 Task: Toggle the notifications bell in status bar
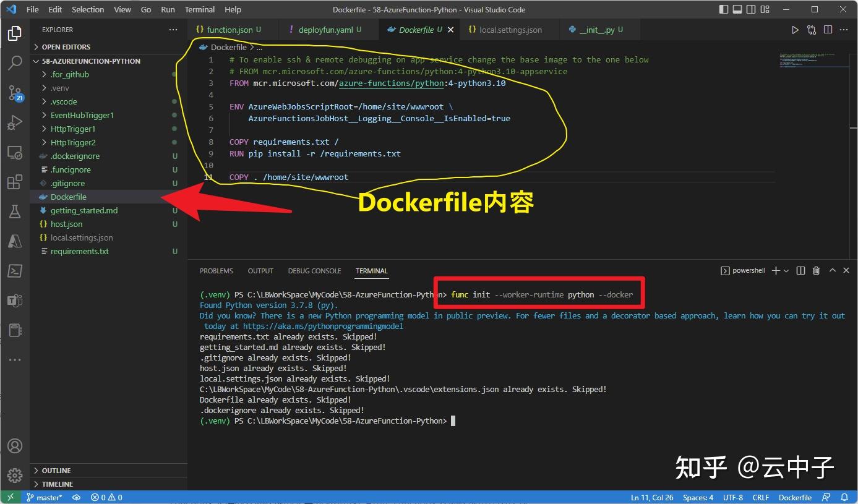(x=844, y=497)
